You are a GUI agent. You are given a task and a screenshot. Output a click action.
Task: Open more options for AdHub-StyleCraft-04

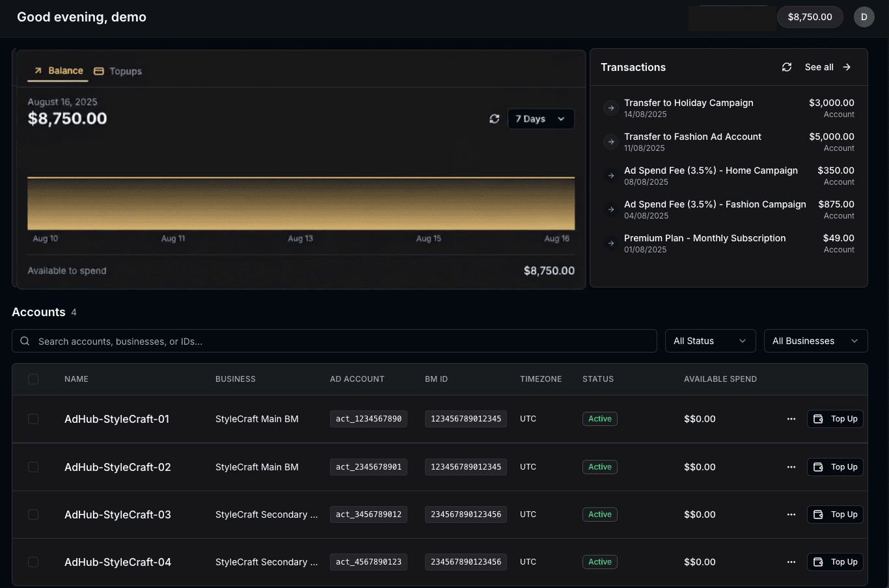(791, 562)
